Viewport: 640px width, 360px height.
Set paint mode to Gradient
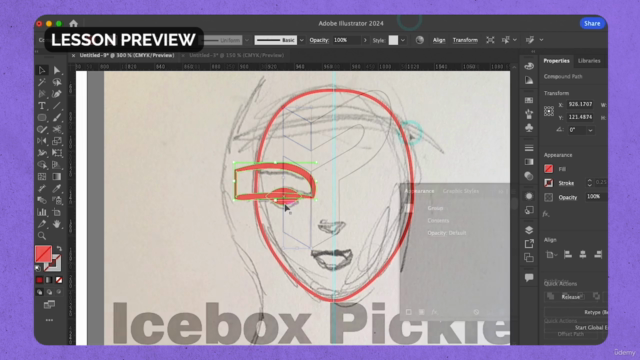[49, 280]
